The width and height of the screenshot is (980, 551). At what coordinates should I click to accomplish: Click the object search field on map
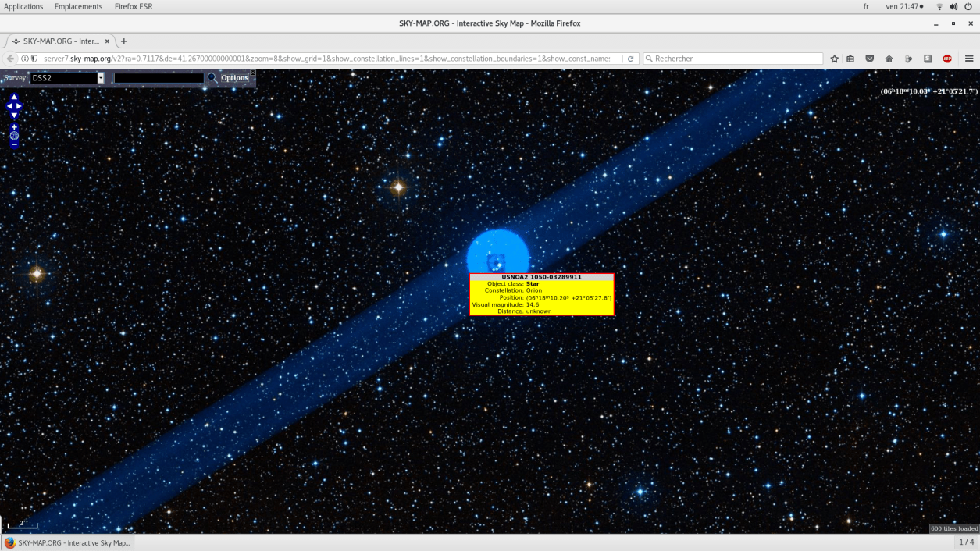point(159,78)
